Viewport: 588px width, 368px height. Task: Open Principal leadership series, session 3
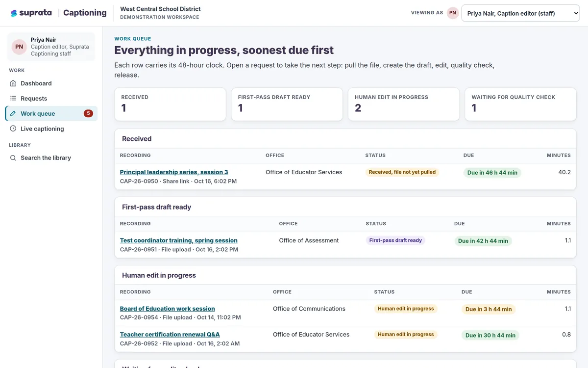coord(174,172)
